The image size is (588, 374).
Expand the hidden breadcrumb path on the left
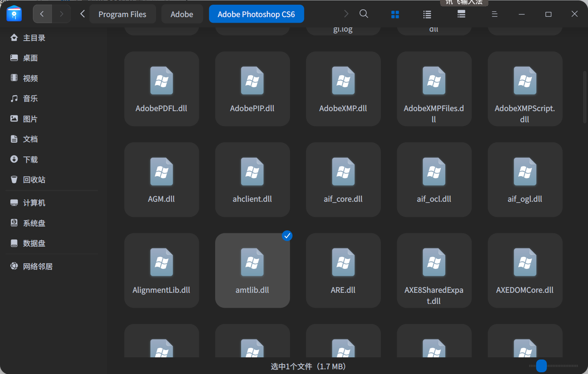[83, 14]
